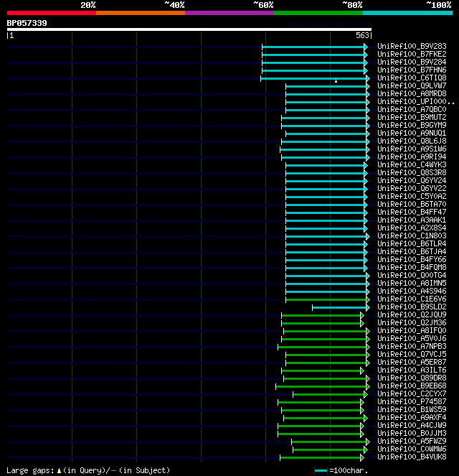Click the 563 query end position label
This screenshot has height=476, width=459.
(362, 35)
